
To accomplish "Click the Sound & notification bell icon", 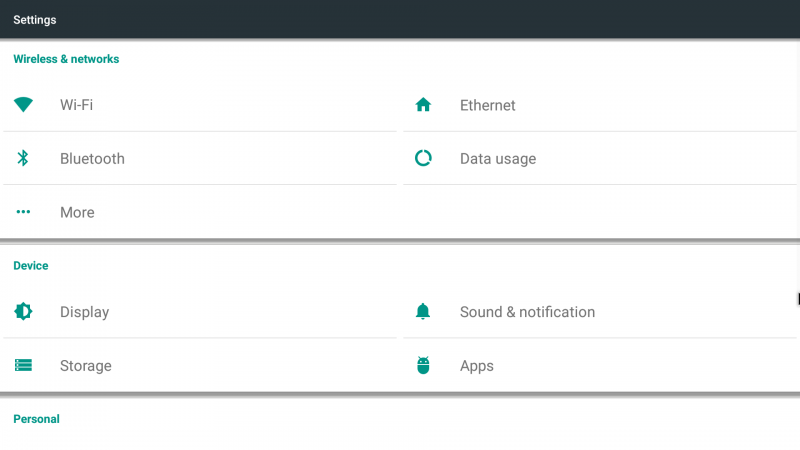I will coord(423,312).
